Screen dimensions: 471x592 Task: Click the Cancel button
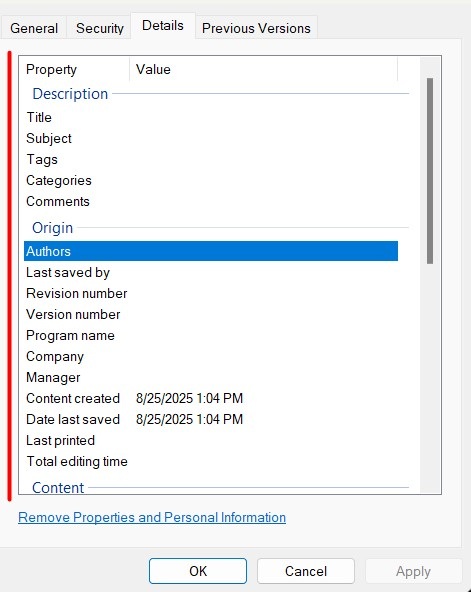tap(306, 571)
